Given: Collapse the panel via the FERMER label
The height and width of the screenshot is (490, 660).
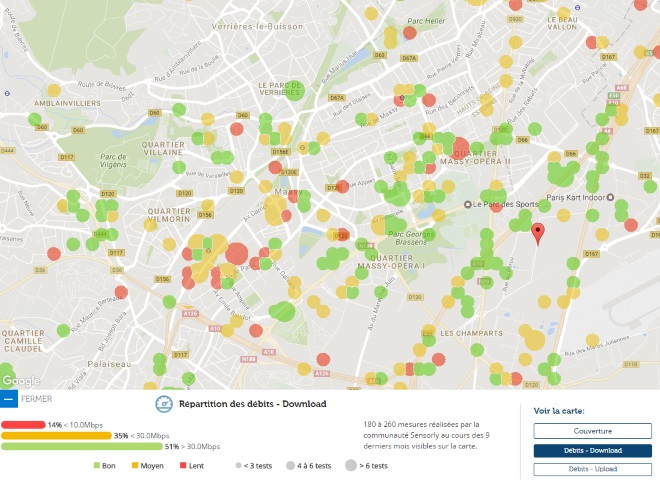Looking at the screenshot, I should [37, 398].
